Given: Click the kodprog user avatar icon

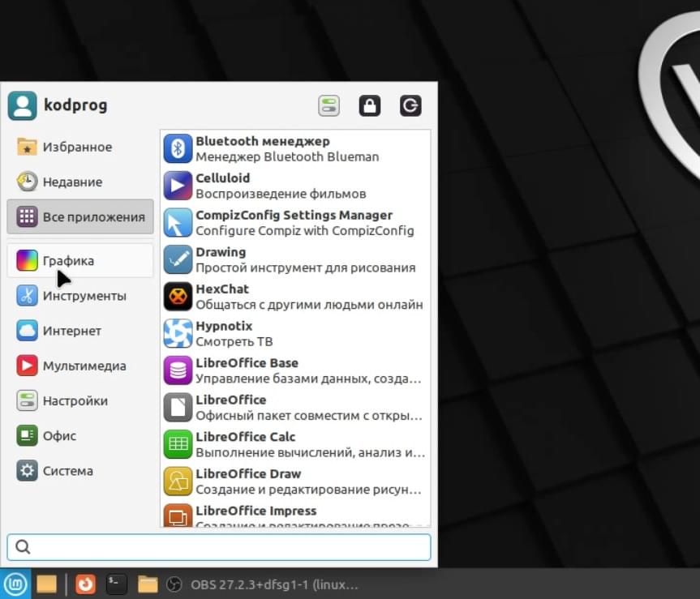Looking at the screenshot, I should tap(23, 105).
